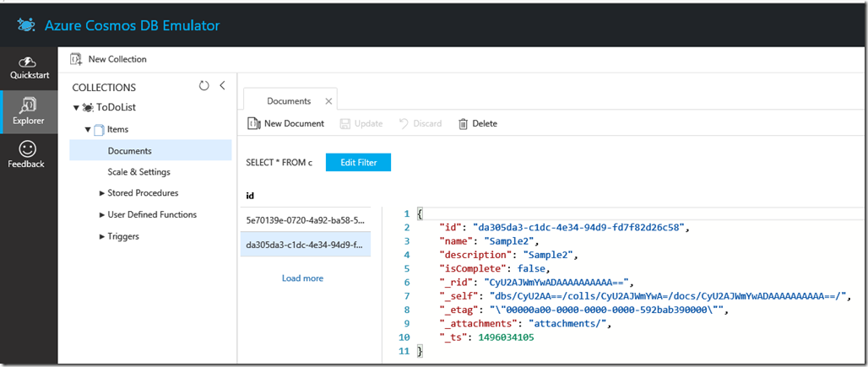Expand the Triggers node
This screenshot has width=868, height=367.
tap(101, 237)
